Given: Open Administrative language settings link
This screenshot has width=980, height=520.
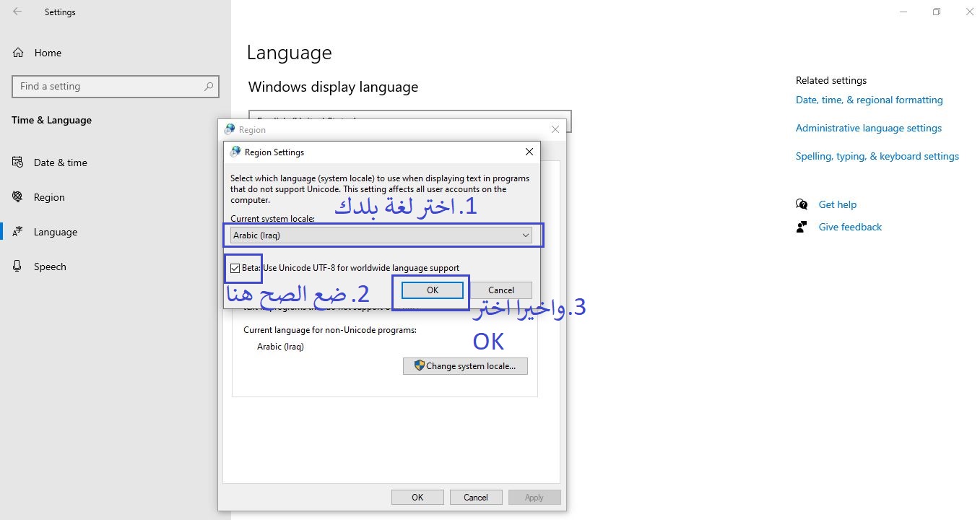Looking at the screenshot, I should [x=869, y=128].
